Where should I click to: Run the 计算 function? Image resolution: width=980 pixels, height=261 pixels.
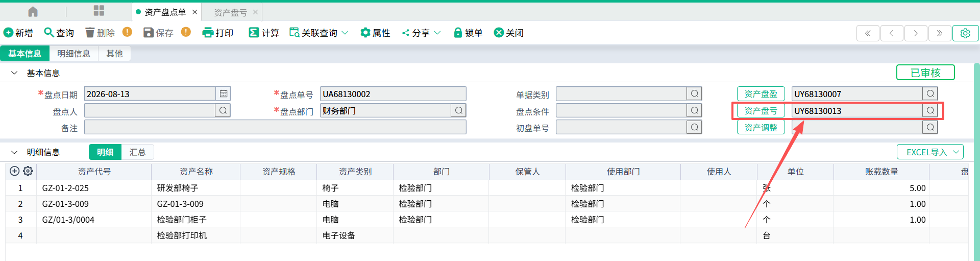pyautogui.click(x=264, y=33)
